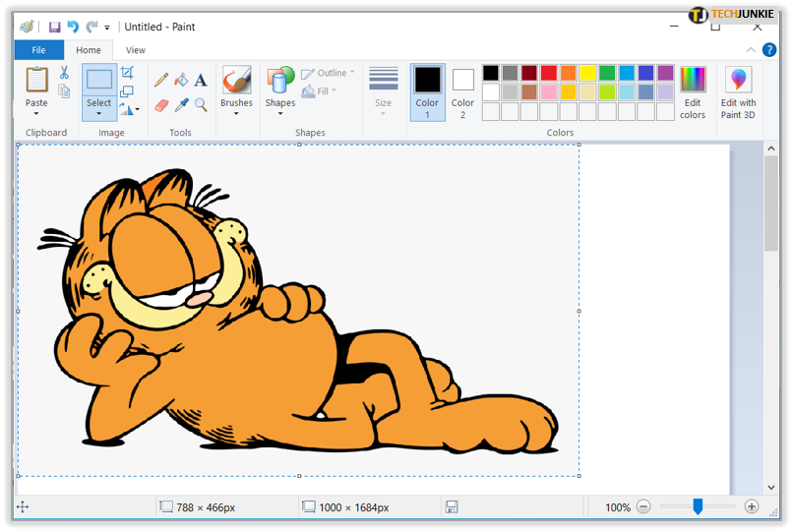
Task: Activate the Color 1 selector
Action: click(427, 92)
